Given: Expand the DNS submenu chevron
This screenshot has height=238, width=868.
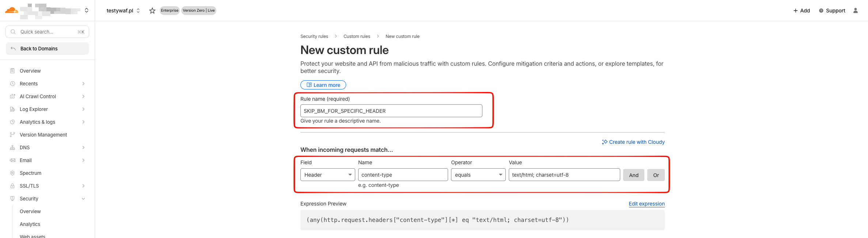Looking at the screenshot, I should tap(83, 147).
